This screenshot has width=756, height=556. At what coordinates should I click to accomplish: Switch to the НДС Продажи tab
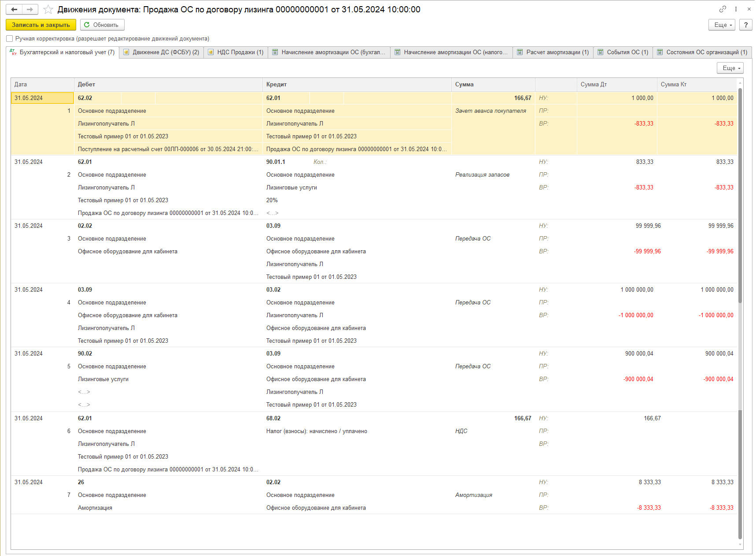click(236, 52)
